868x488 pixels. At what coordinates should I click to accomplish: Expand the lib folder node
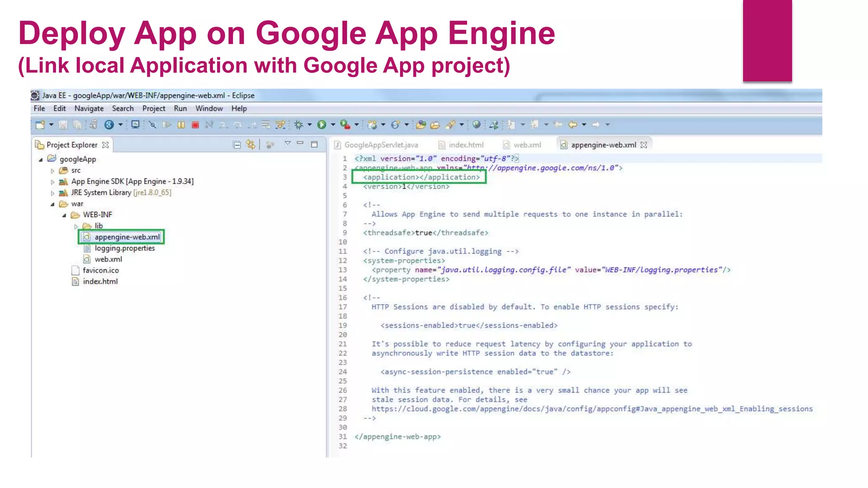[x=76, y=226]
